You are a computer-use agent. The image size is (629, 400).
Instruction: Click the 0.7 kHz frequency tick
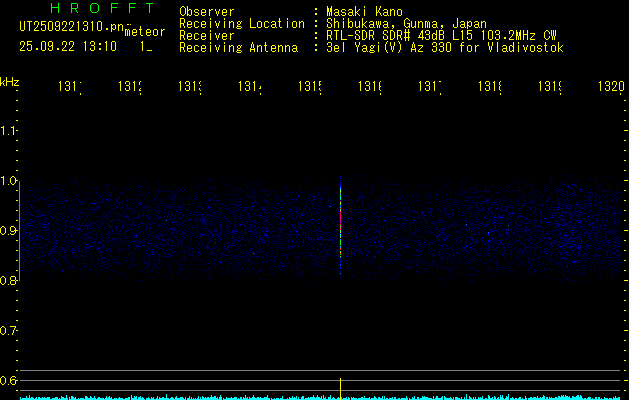click(9, 331)
